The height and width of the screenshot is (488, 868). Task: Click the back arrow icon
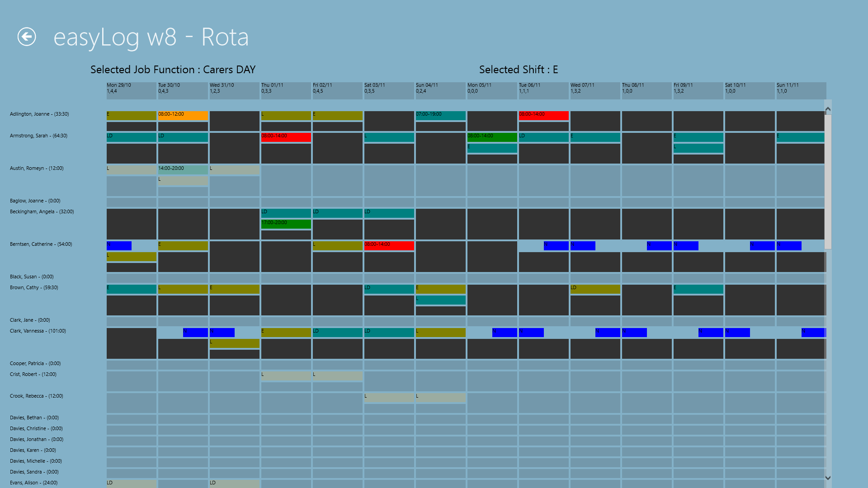point(27,37)
